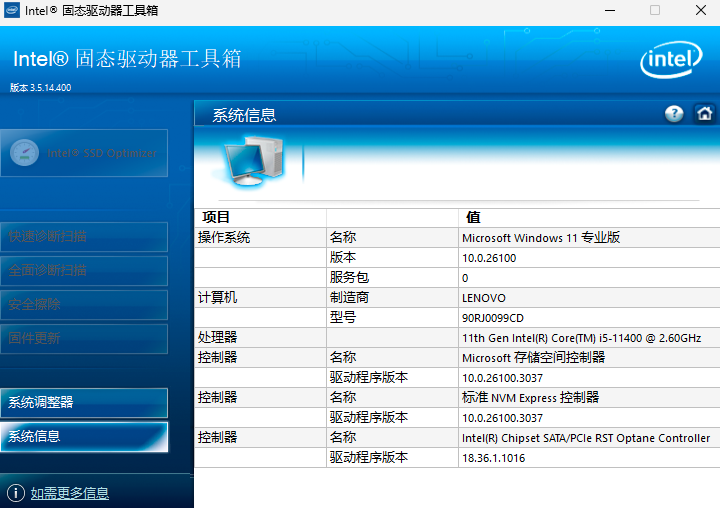
Task: Click the 项目 column header
Action: point(216,217)
